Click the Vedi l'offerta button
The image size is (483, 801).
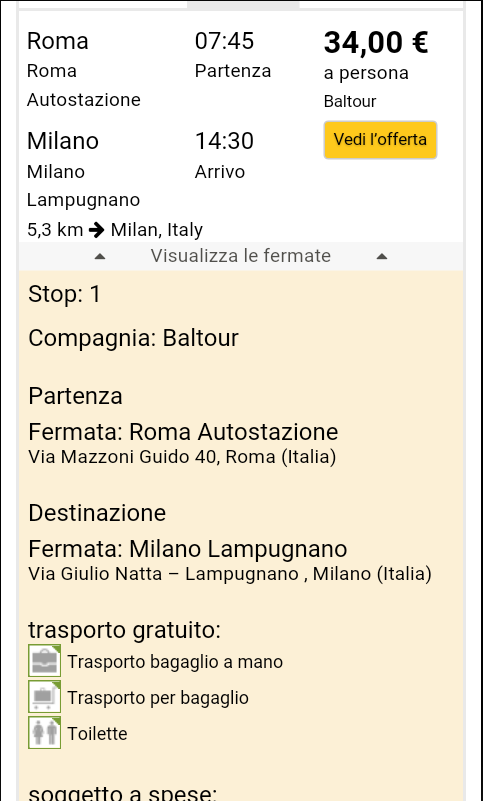pyautogui.click(x=380, y=140)
